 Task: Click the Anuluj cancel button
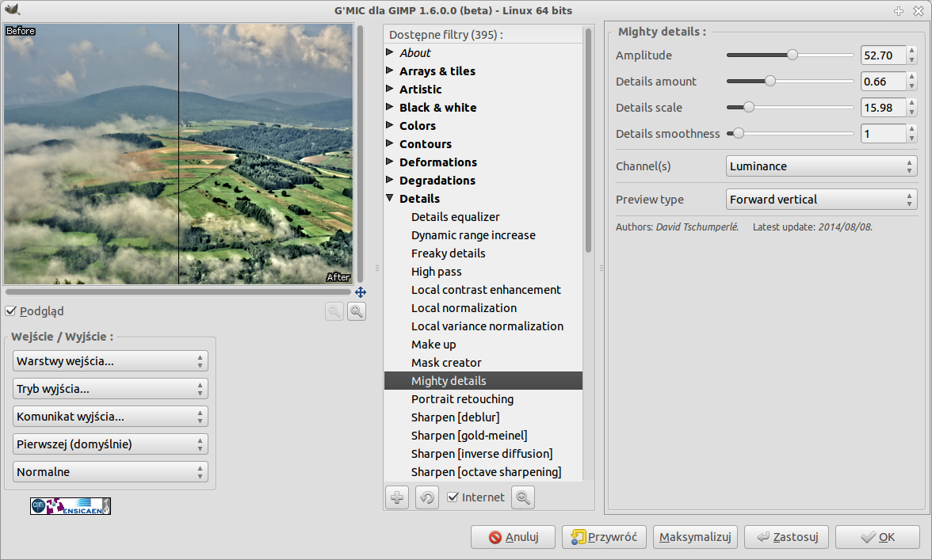point(513,537)
